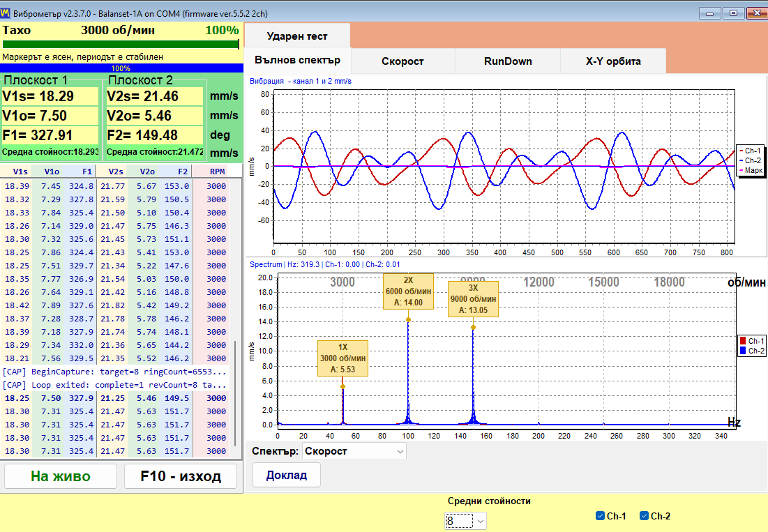
Task: Click the 1X 3000 об/мин peak label
Action: point(342,358)
